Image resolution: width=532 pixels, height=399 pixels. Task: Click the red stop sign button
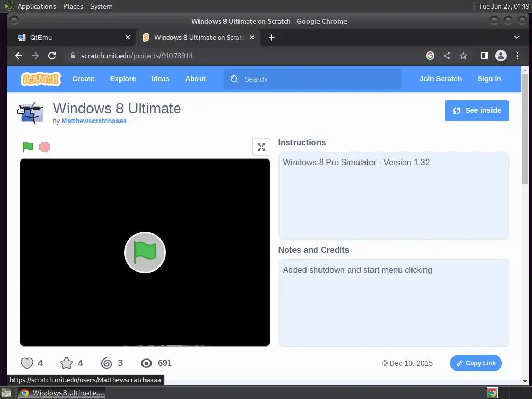45,147
